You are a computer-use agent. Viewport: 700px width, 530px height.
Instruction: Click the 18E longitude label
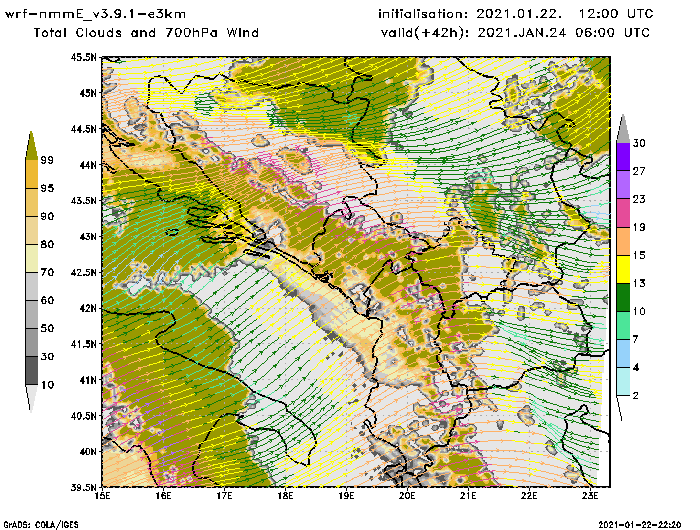pos(285,496)
